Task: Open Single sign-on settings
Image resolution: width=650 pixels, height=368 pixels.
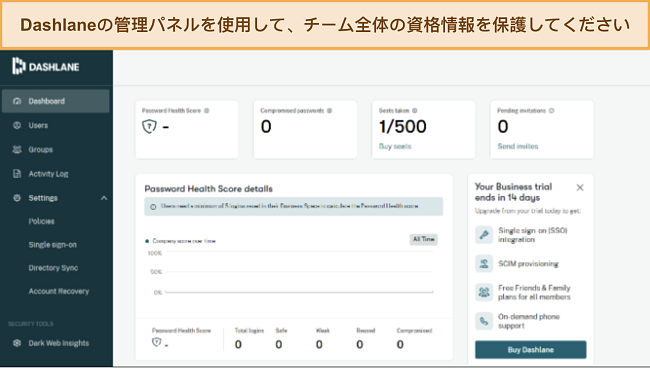Action: point(53,245)
